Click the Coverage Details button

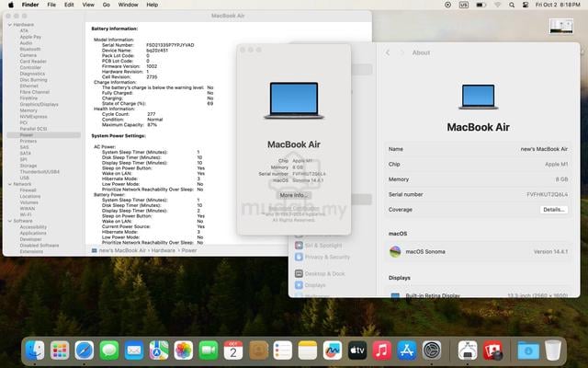coord(554,210)
